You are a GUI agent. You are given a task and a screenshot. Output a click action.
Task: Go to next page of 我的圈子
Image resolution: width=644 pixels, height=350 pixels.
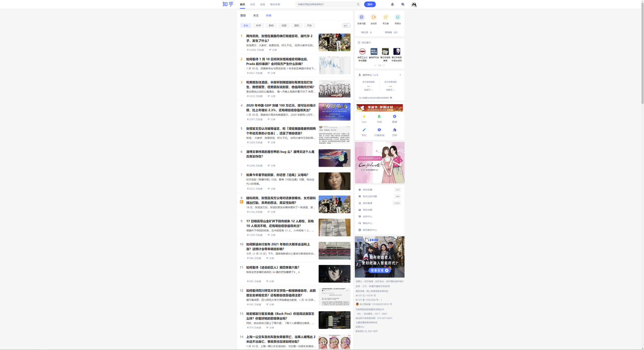pos(384,65)
